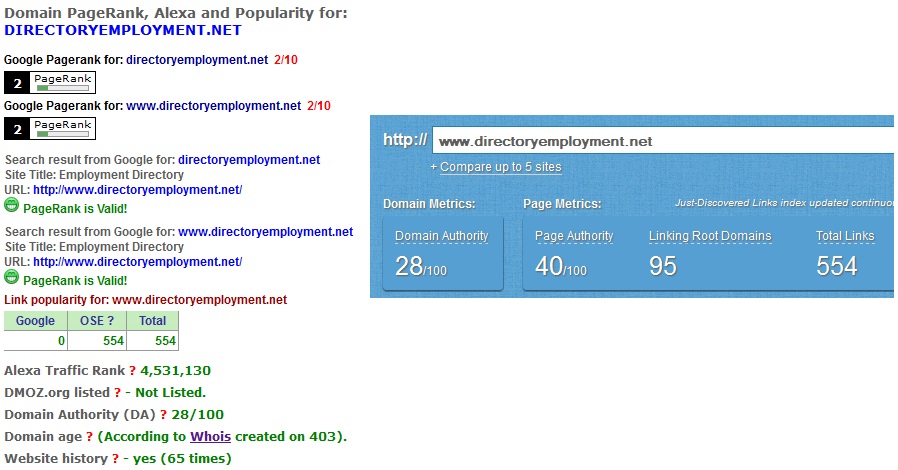Click the second PageRank 2 badge
Screen dimensions: 898x470
tap(50, 128)
